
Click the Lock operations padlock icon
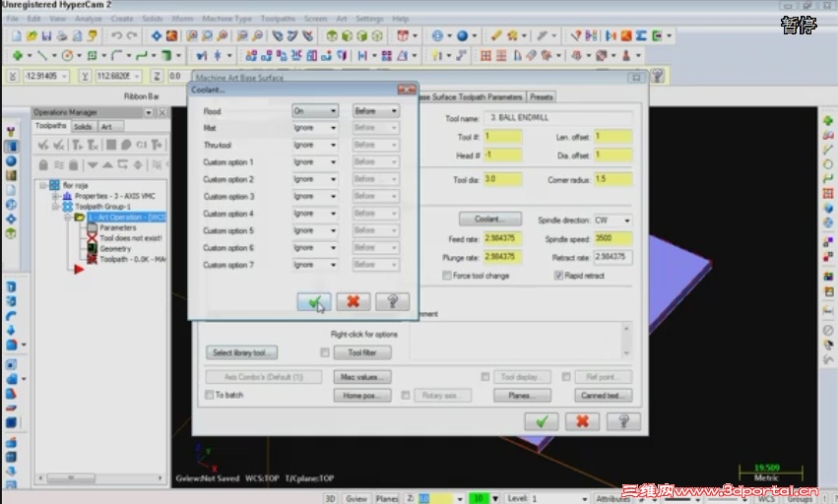43,164
